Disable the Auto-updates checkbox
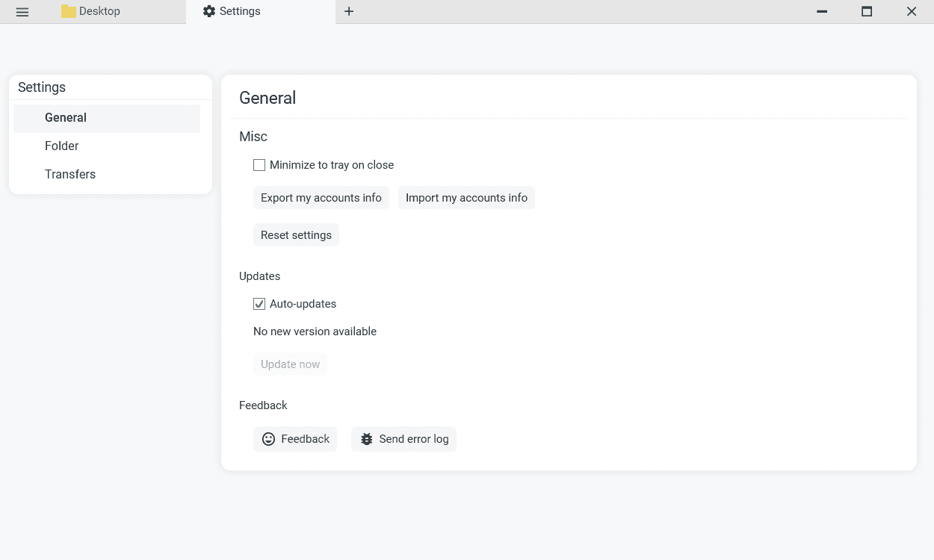The image size is (934, 560). pyautogui.click(x=259, y=304)
